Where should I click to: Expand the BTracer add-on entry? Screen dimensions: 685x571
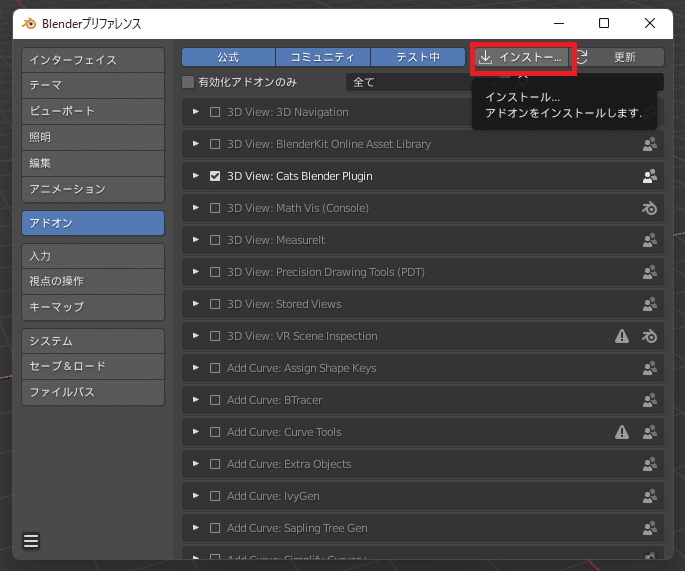coord(196,400)
